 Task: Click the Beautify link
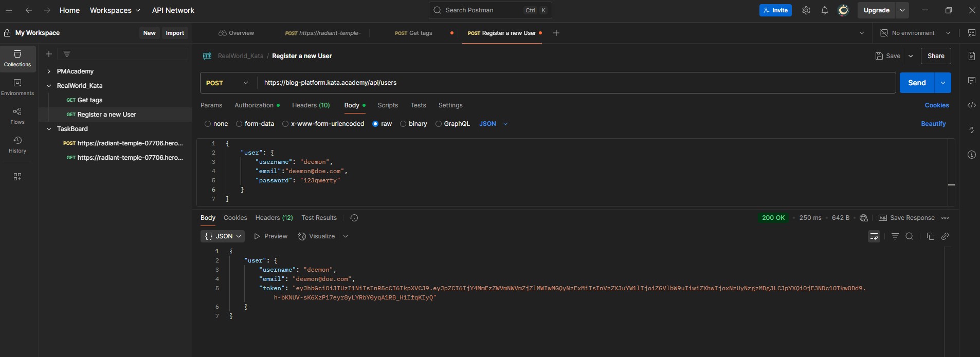[933, 124]
